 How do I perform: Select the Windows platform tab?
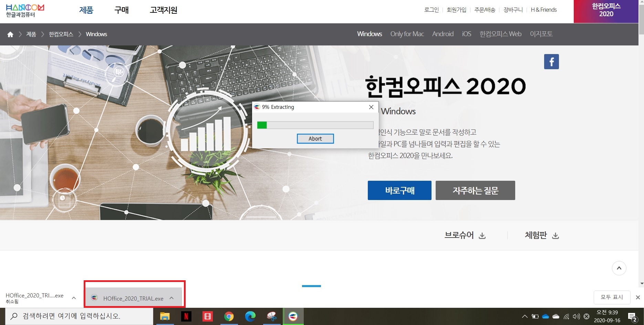pos(370,34)
